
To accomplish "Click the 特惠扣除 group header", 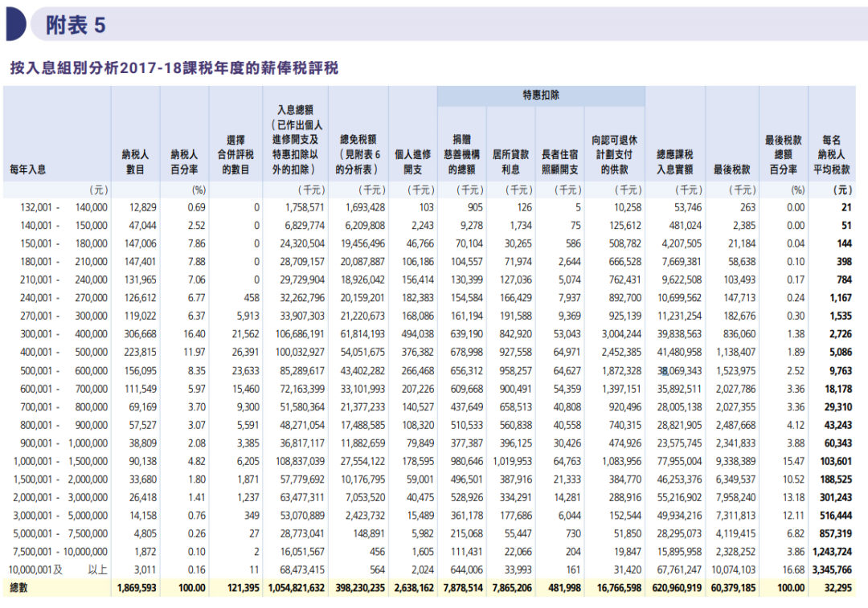I will [x=541, y=96].
